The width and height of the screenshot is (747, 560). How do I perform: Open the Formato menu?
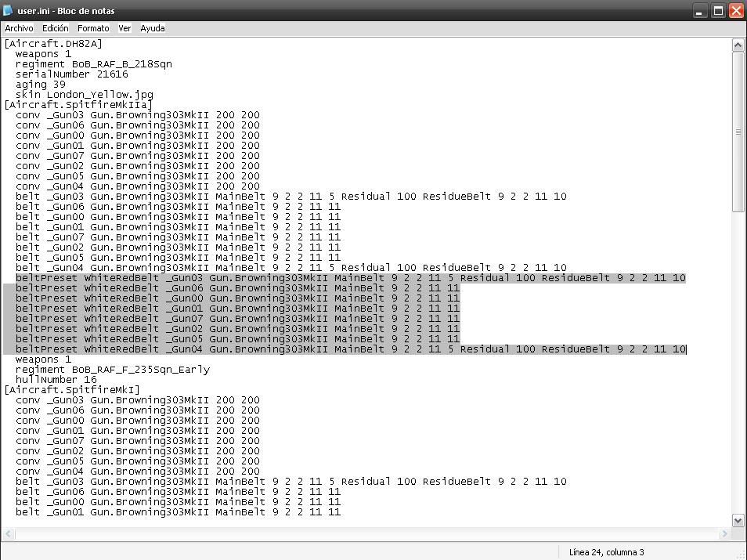tap(93, 29)
